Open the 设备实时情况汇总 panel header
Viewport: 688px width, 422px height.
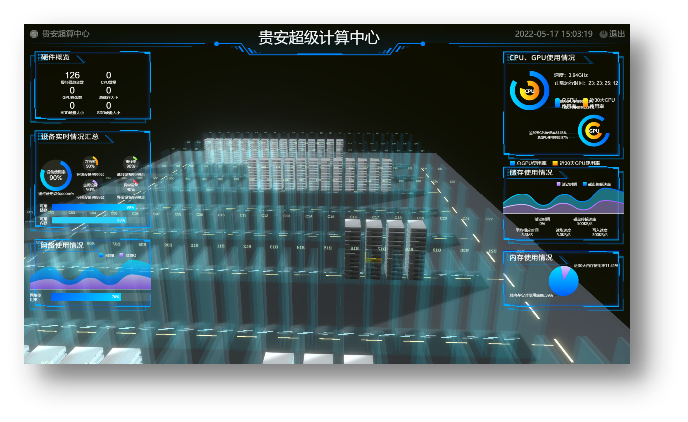pyautogui.click(x=69, y=137)
